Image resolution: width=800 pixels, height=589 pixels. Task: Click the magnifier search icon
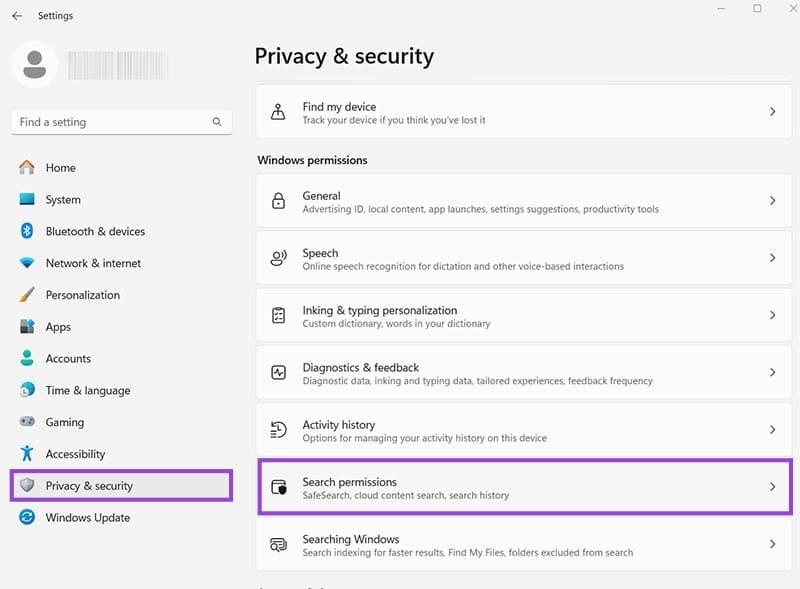(217, 122)
